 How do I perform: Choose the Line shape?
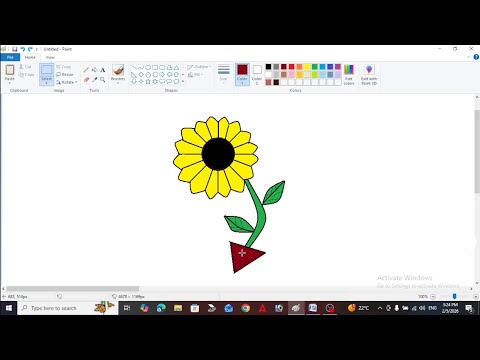[x=134, y=67]
